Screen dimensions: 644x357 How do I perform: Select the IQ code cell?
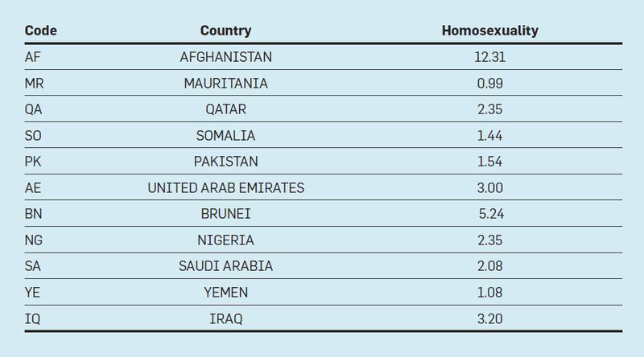point(32,318)
